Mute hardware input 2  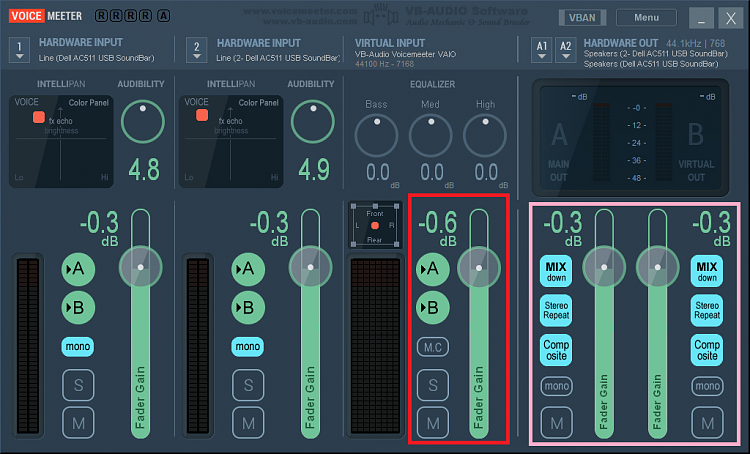pos(248,423)
